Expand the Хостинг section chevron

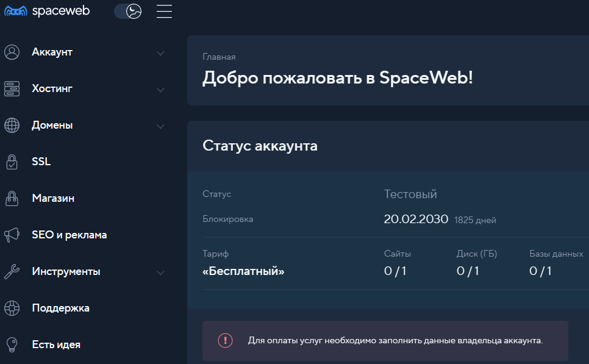point(160,90)
